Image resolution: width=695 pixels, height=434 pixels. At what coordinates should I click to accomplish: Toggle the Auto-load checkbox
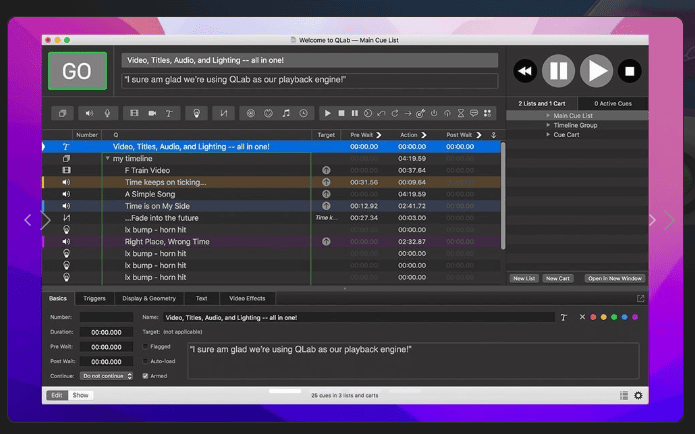(x=145, y=361)
